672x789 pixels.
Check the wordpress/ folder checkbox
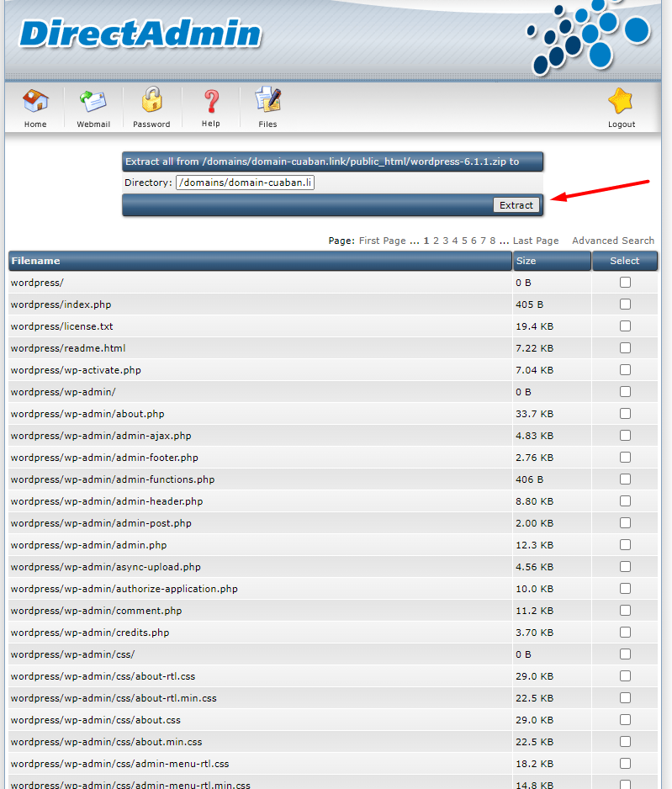coord(625,283)
